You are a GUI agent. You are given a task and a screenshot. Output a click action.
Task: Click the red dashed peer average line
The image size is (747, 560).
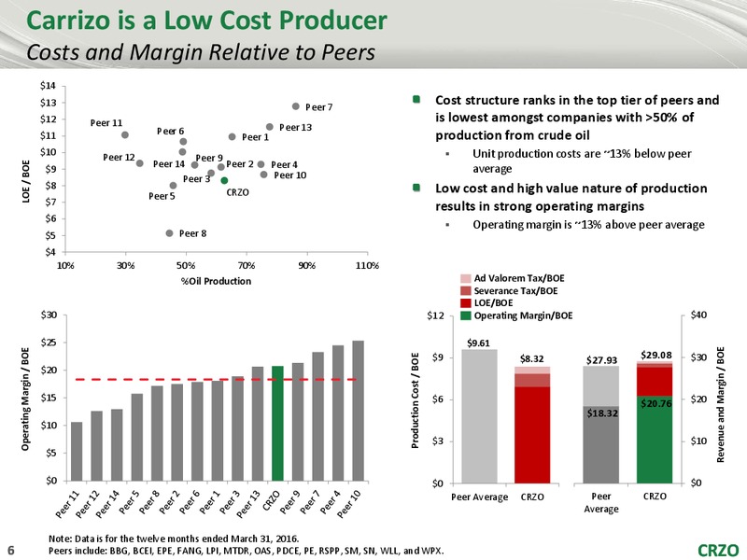(217, 380)
